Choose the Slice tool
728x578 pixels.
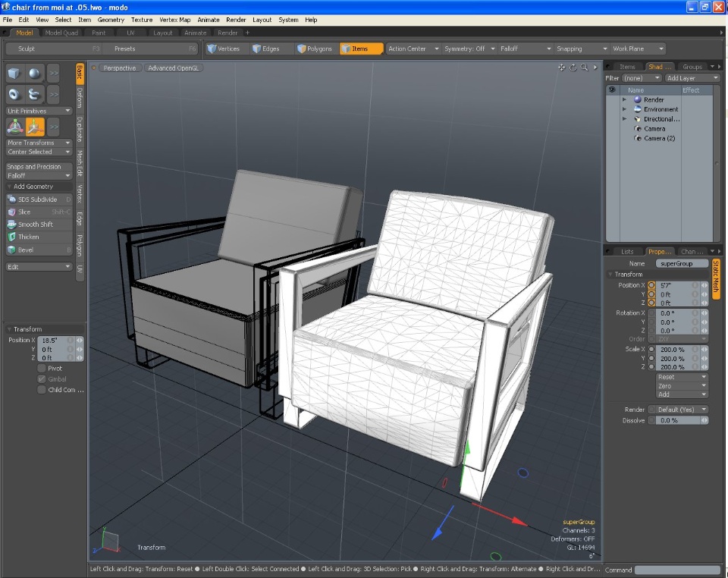coord(39,212)
